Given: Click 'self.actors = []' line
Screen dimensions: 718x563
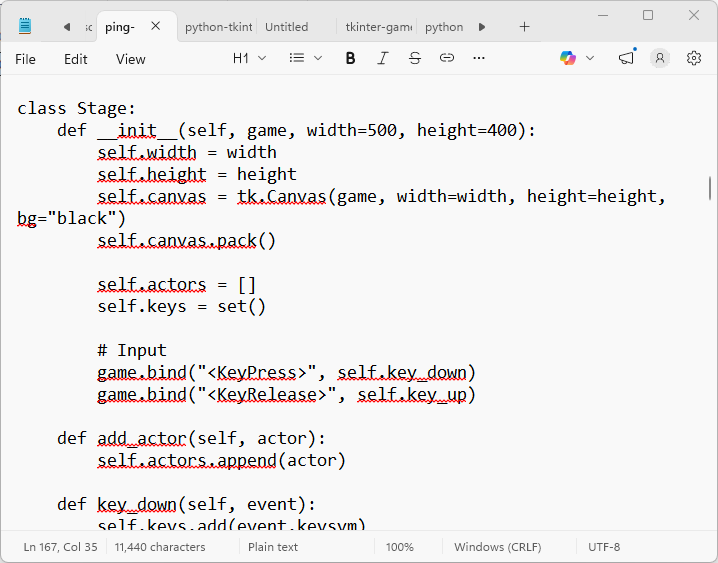Looking at the screenshot, I should (177, 284).
